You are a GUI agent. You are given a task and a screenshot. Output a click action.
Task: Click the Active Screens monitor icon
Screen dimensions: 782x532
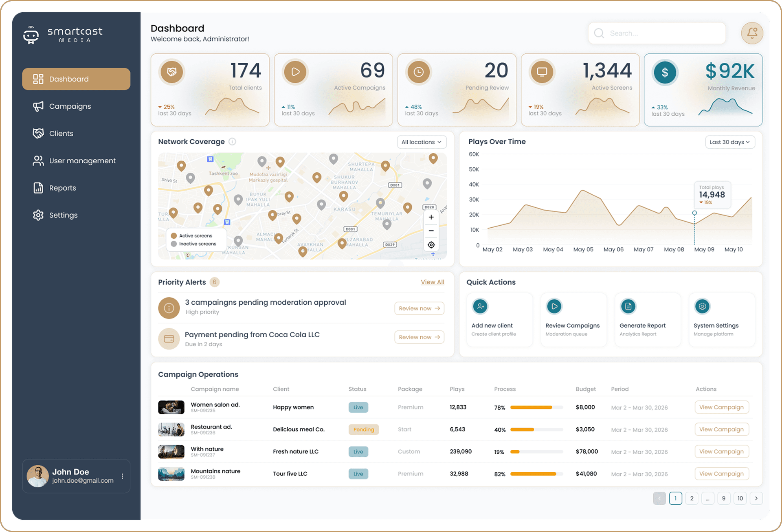pos(542,72)
